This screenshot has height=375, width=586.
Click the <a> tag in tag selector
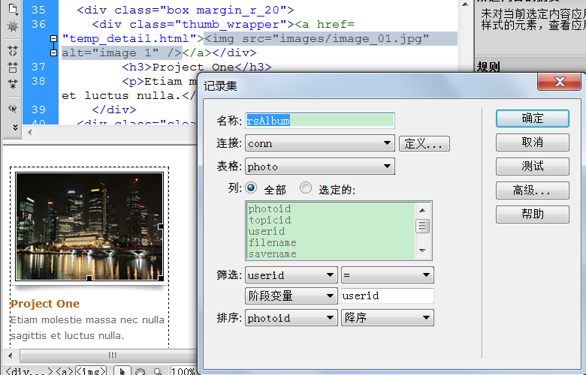pyautogui.click(x=64, y=371)
